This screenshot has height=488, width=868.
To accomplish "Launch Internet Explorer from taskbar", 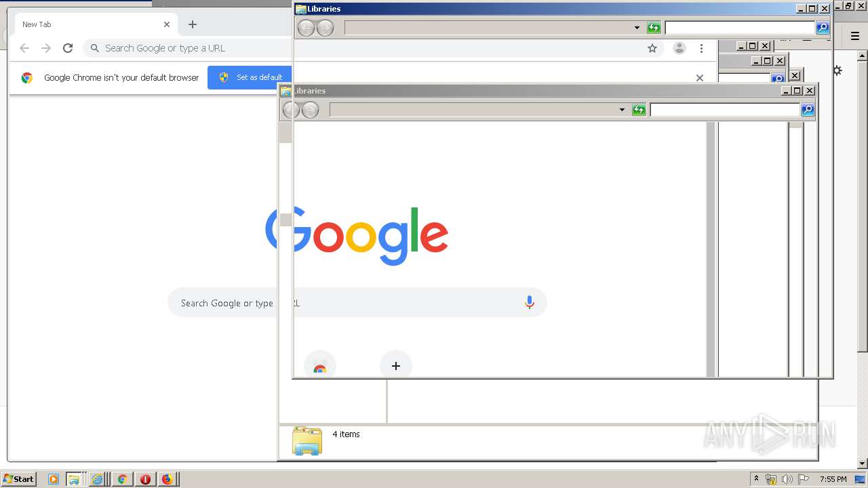I will click(x=98, y=479).
